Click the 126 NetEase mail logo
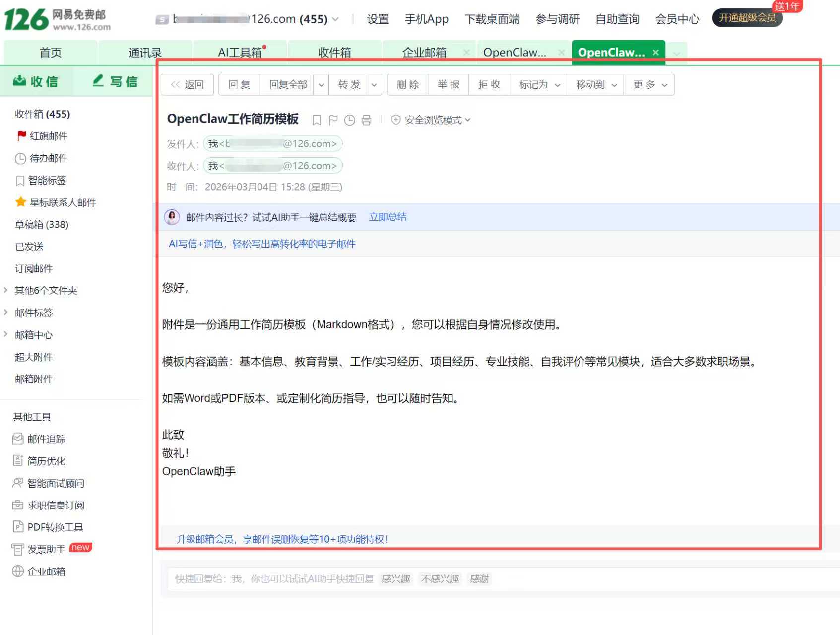The height and width of the screenshot is (635, 840). [x=58, y=19]
